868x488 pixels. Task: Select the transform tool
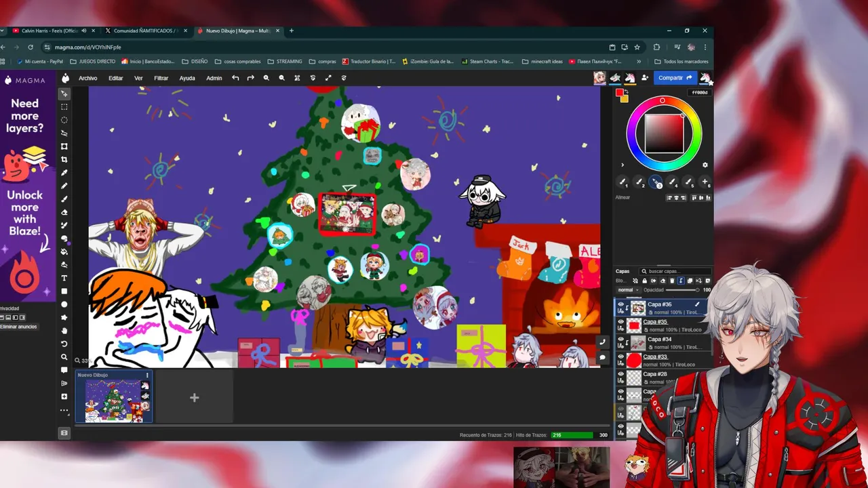[x=64, y=146]
